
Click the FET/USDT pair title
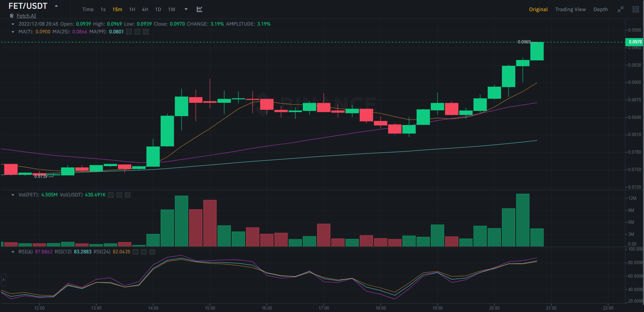(28, 6)
